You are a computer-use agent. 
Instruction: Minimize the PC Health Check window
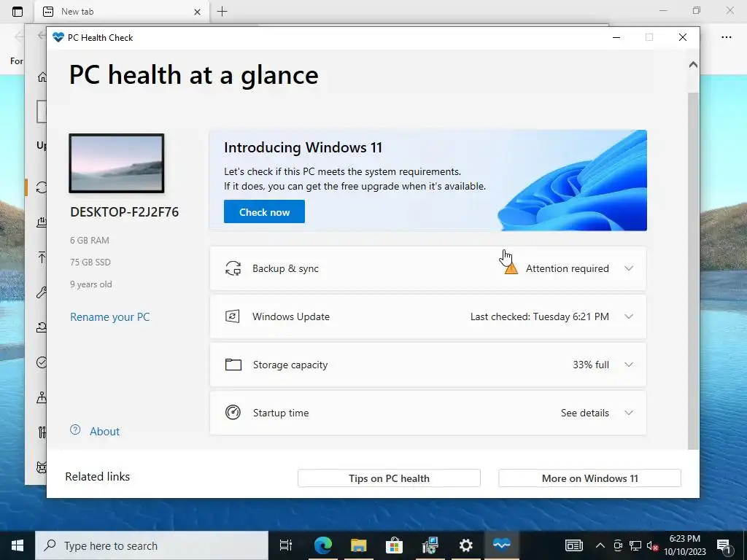coord(616,37)
